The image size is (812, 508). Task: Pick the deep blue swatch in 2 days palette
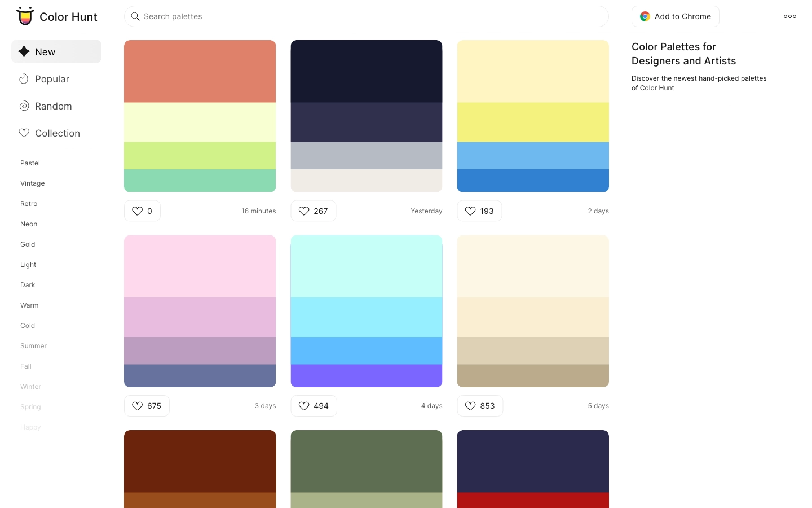coord(533,181)
